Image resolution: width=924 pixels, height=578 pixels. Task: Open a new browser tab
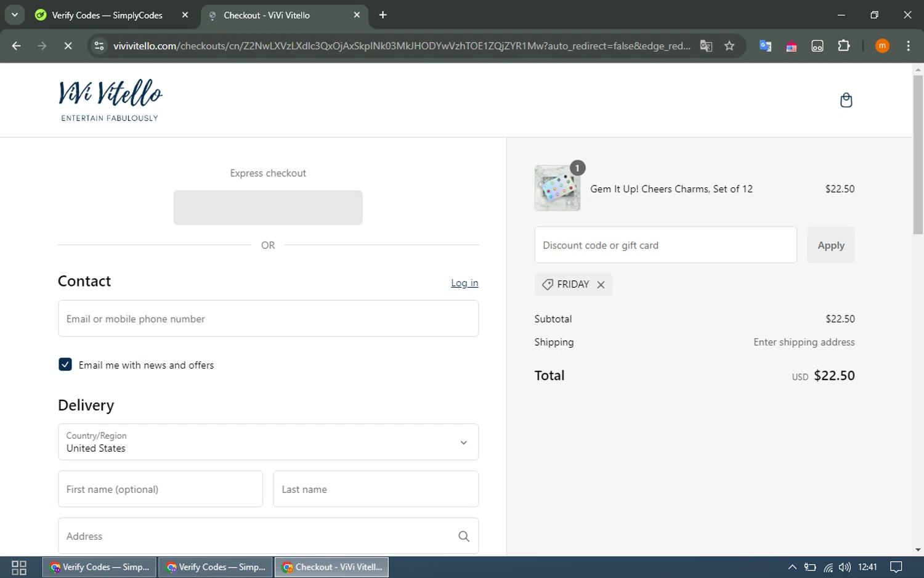click(x=383, y=15)
